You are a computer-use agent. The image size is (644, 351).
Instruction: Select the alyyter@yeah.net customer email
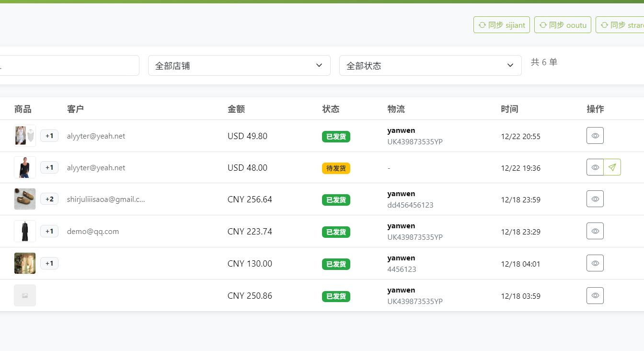tap(96, 136)
